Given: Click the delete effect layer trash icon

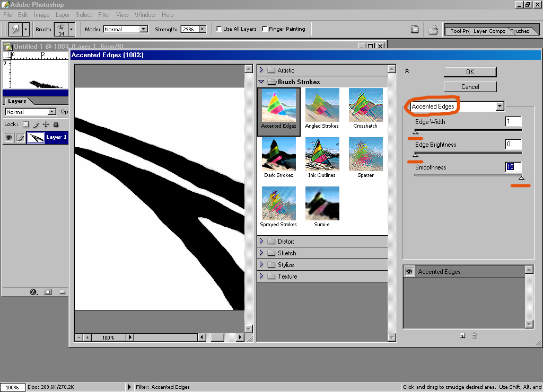Looking at the screenshot, I should tap(475, 335).
